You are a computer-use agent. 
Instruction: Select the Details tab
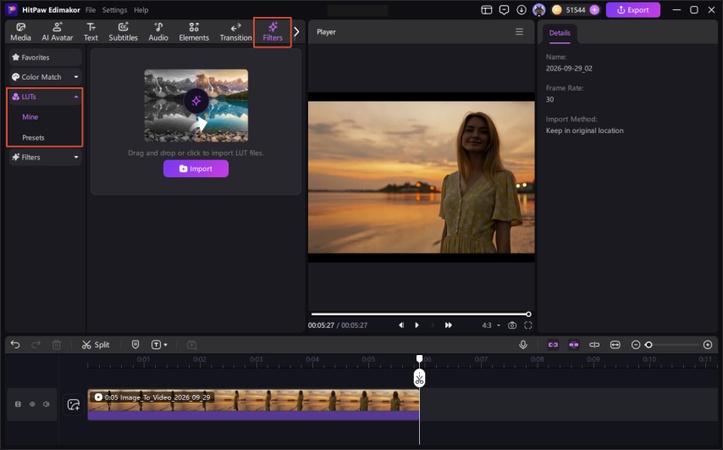click(x=559, y=33)
